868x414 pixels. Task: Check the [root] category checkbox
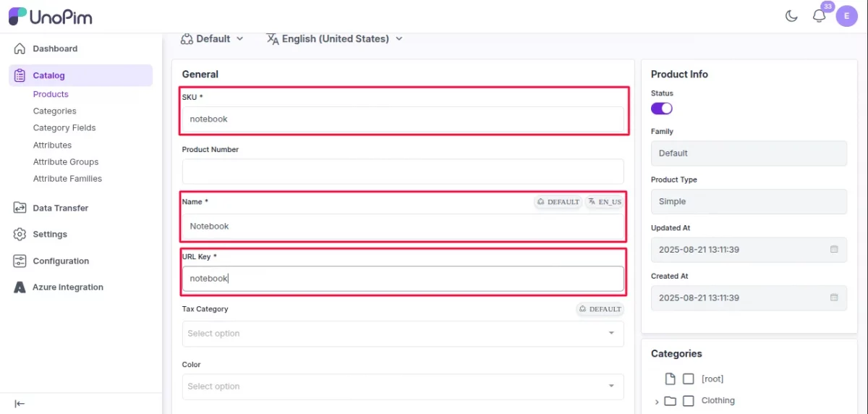pos(689,379)
